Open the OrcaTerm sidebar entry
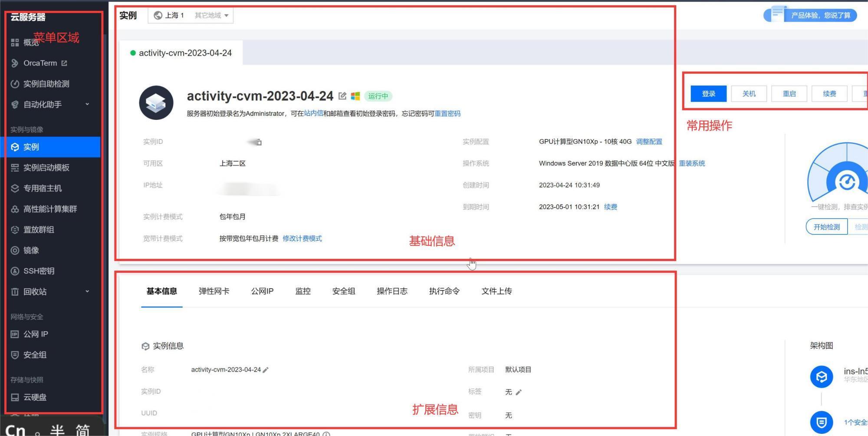The height and width of the screenshot is (436, 868). tap(40, 63)
